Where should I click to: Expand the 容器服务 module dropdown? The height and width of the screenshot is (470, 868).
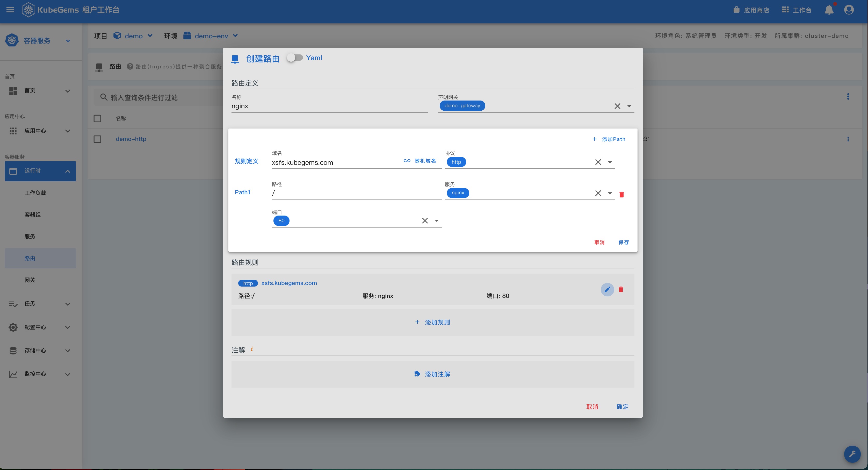pyautogui.click(x=68, y=41)
